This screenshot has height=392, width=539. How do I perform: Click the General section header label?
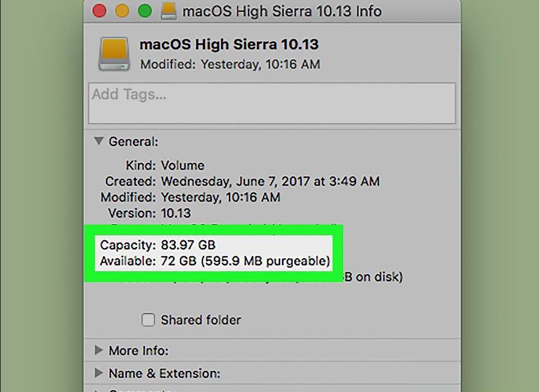133,142
